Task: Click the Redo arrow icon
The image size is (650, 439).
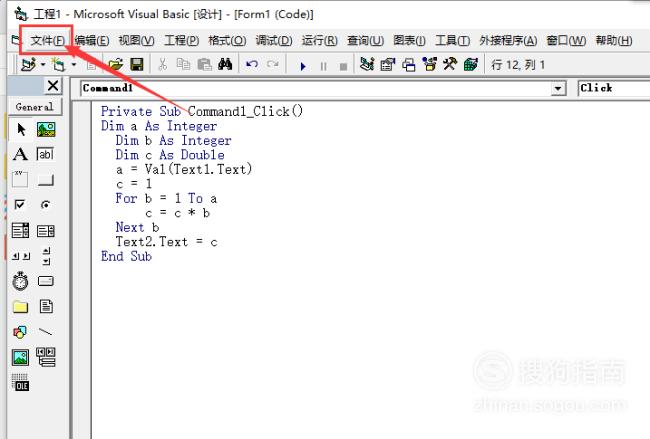Action: coord(273,65)
